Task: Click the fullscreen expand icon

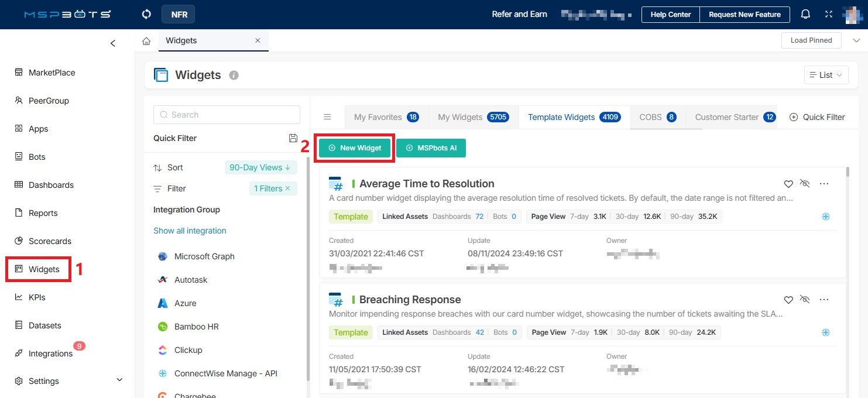Action: [x=829, y=15]
